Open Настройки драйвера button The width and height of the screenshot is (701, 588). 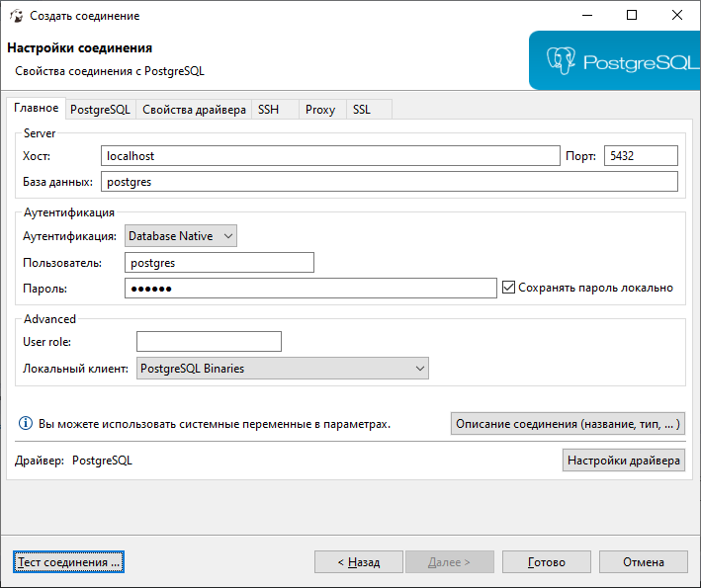pyautogui.click(x=624, y=461)
